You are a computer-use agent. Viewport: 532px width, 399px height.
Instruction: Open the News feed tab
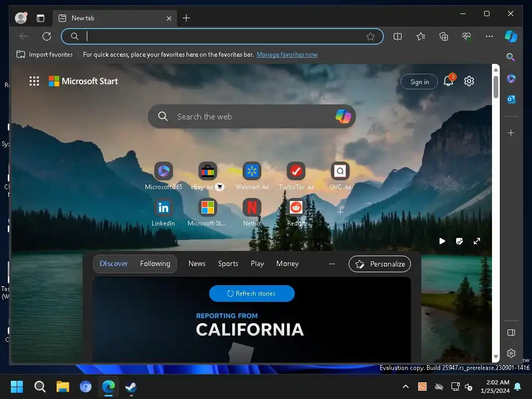[x=197, y=263]
